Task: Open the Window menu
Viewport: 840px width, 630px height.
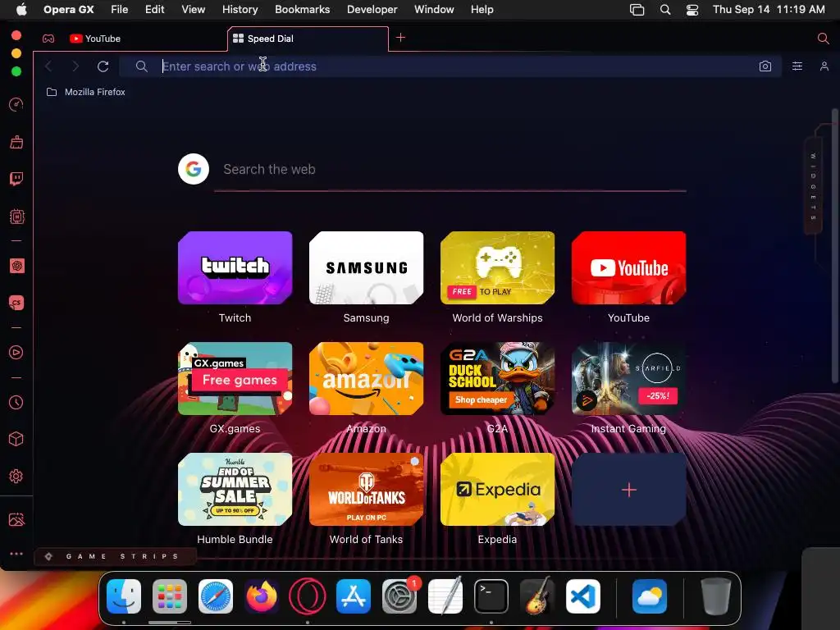Action: [x=434, y=10]
